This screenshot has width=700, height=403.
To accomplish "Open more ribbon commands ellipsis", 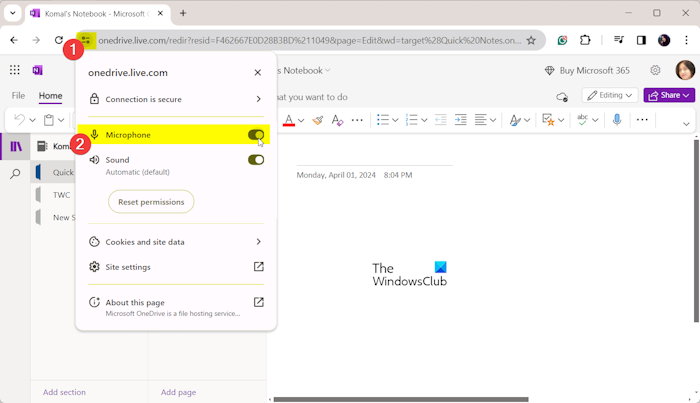I will click(642, 120).
